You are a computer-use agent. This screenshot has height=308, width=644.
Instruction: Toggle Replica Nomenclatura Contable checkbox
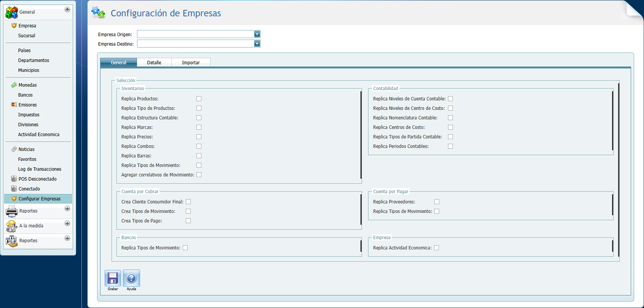pos(450,117)
